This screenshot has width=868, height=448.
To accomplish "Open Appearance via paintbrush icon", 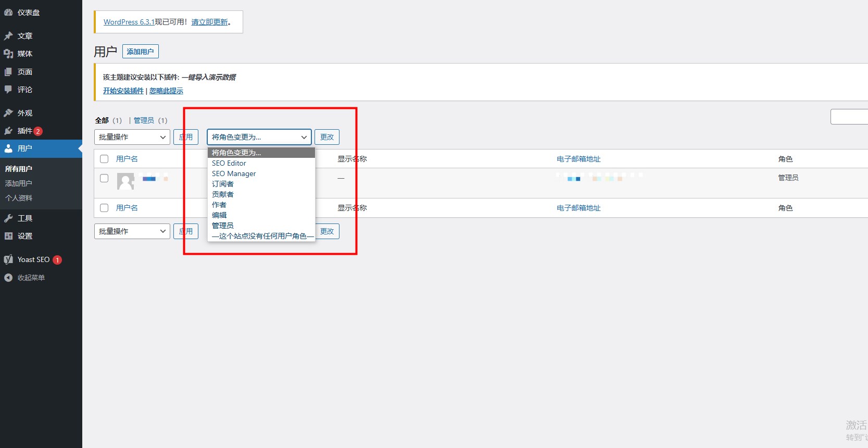I will pos(8,113).
